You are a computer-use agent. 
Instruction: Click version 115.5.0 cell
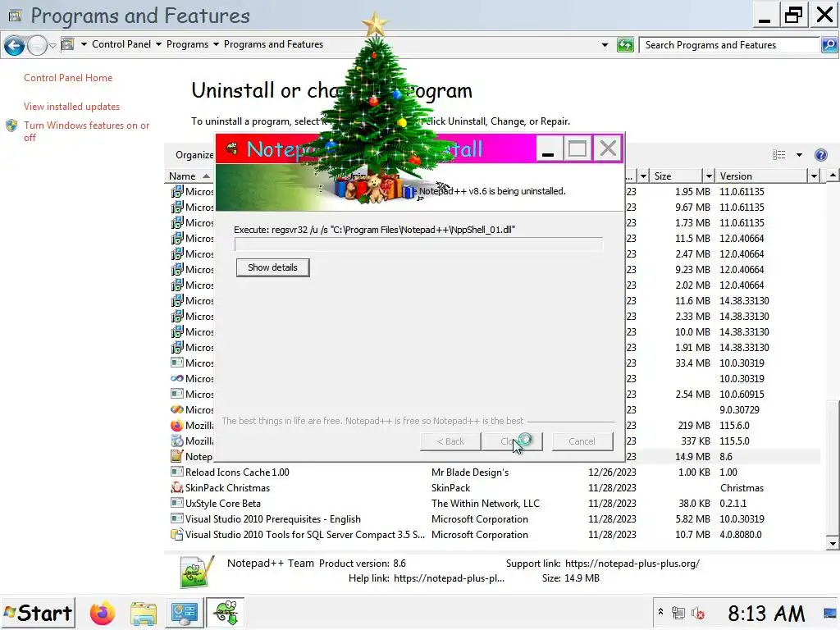(x=734, y=441)
